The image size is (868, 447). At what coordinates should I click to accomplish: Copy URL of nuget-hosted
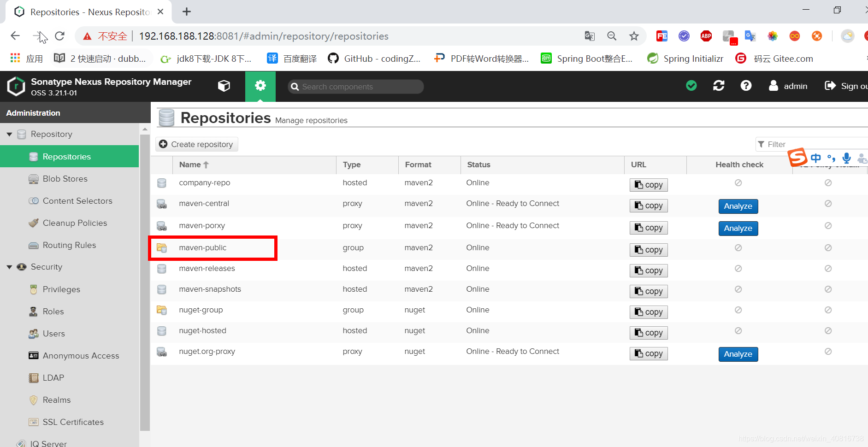point(649,333)
